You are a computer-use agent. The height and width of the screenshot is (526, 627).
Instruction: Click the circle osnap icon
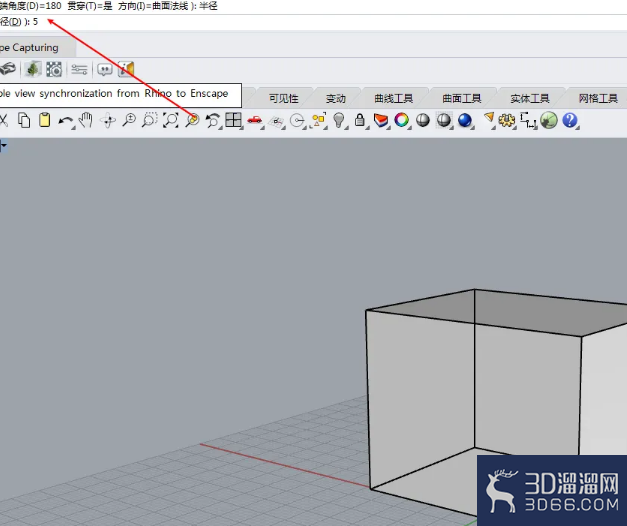click(x=298, y=120)
